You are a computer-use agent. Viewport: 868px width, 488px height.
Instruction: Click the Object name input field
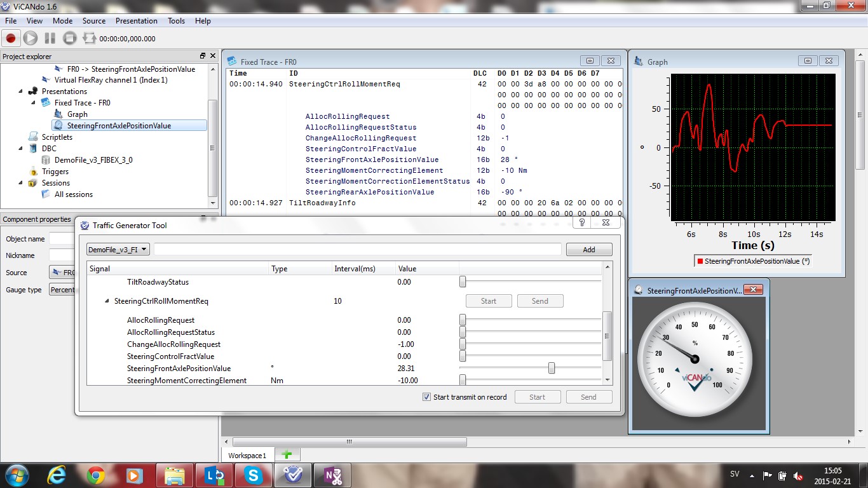(62, 239)
